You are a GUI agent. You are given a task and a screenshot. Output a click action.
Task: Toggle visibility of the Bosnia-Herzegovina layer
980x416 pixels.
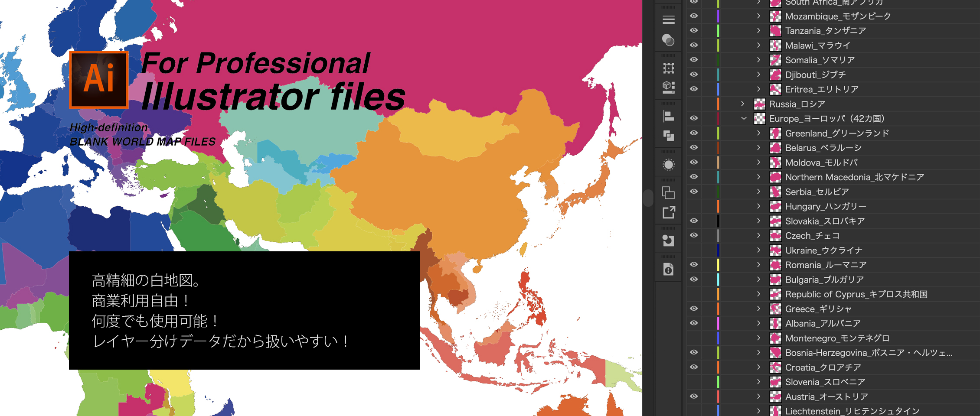694,352
